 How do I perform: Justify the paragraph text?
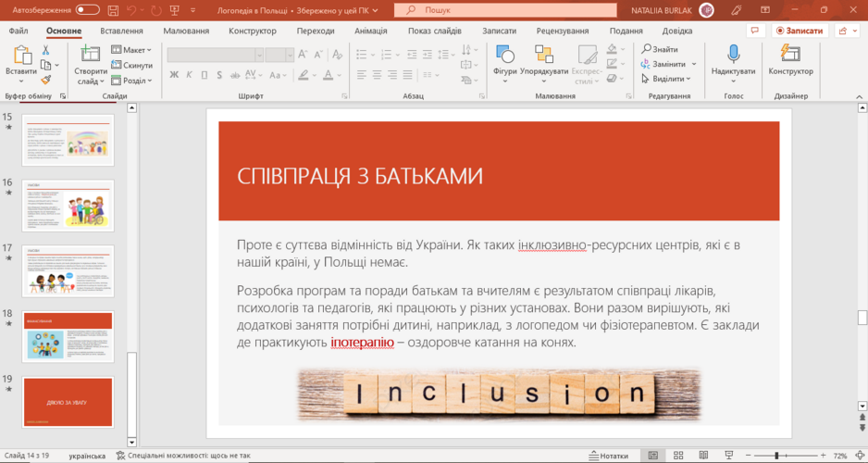[408, 75]
